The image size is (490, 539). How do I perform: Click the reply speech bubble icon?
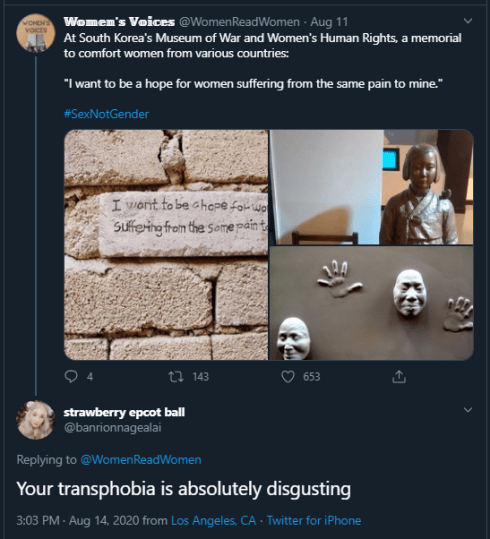(71, 377)
